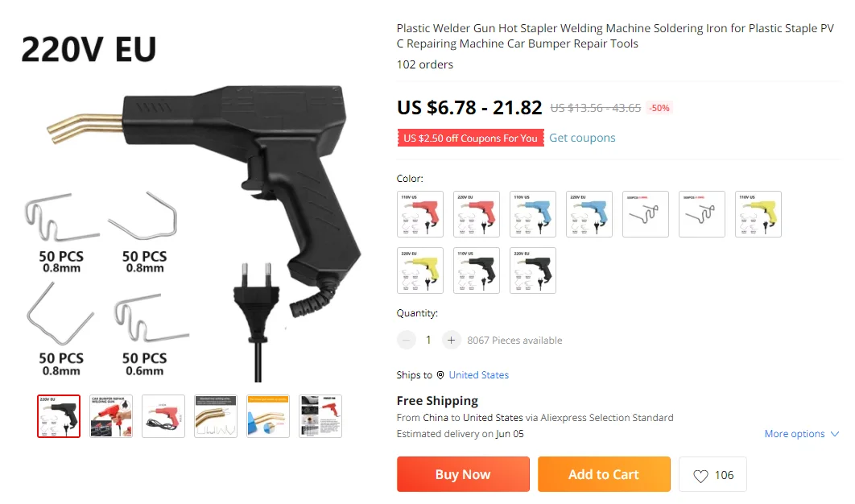Select the red 220V EU color variant

tap(477, 214)
